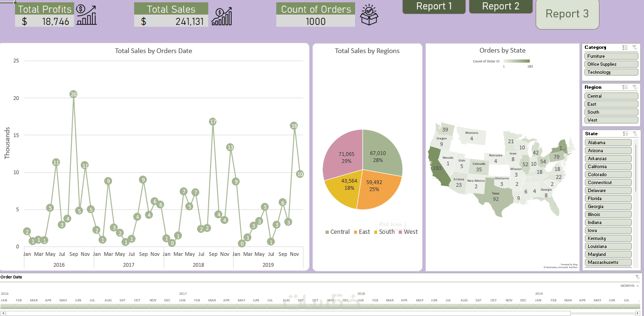
Task: Filter by Furniture category
Action: pos(611,56)
